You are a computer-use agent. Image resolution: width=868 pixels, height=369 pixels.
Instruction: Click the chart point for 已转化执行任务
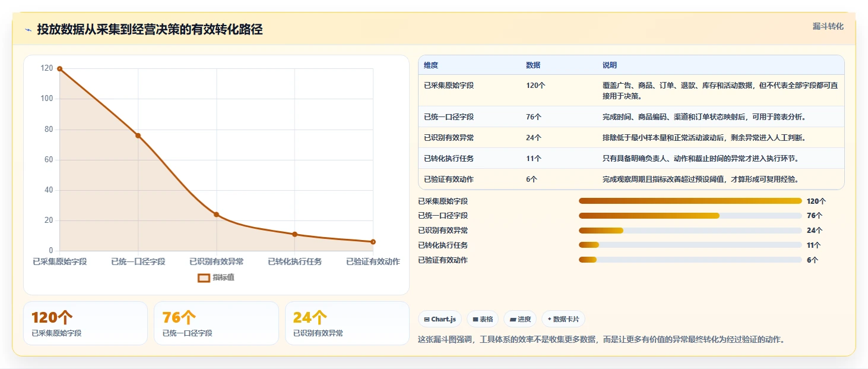[x=294, y=234]
